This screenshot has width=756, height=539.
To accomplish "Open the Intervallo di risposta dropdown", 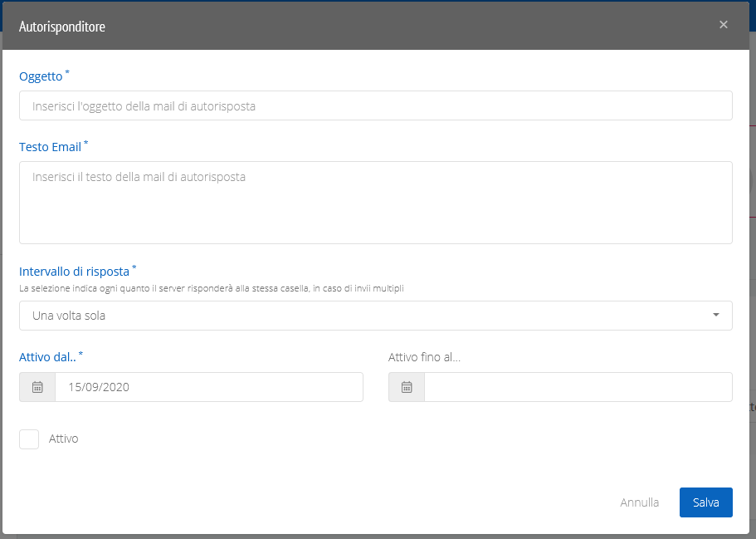I will pyautogui.click(x=376, y=316).
